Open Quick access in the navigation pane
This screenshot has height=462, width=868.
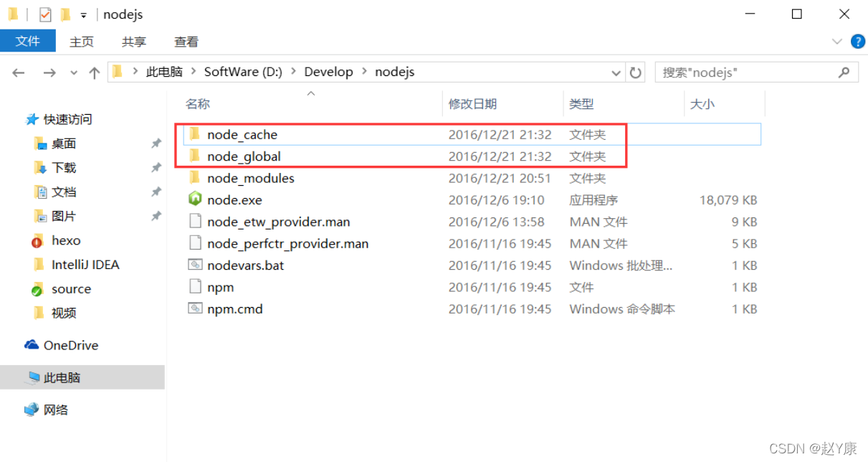pyautogui.click(x=59, y=119)
